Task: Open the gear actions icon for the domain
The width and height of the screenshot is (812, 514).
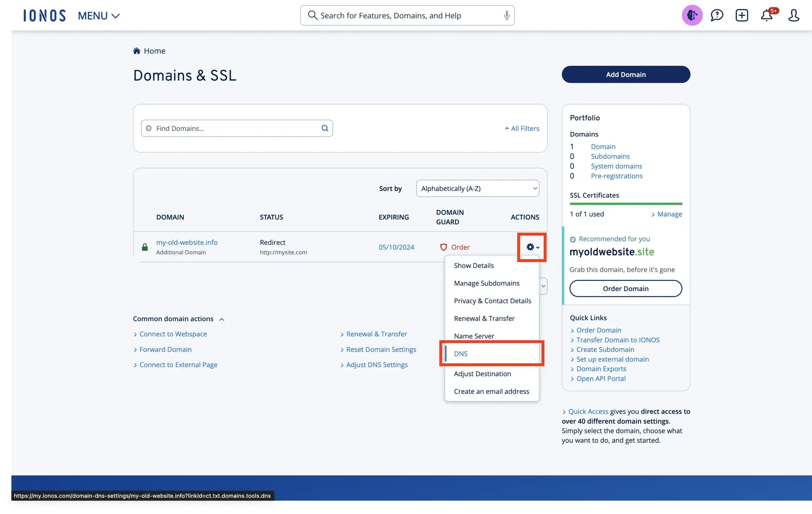Action: pyautogui.click(x=531, y=247)
